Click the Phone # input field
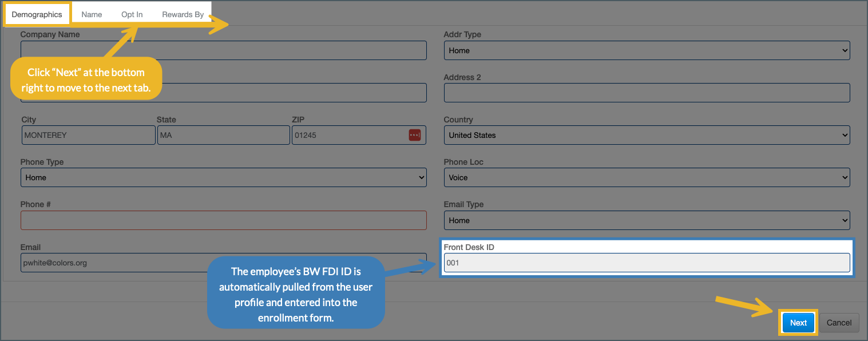Viewport: 868px width, 341px height. coord(223,220)
